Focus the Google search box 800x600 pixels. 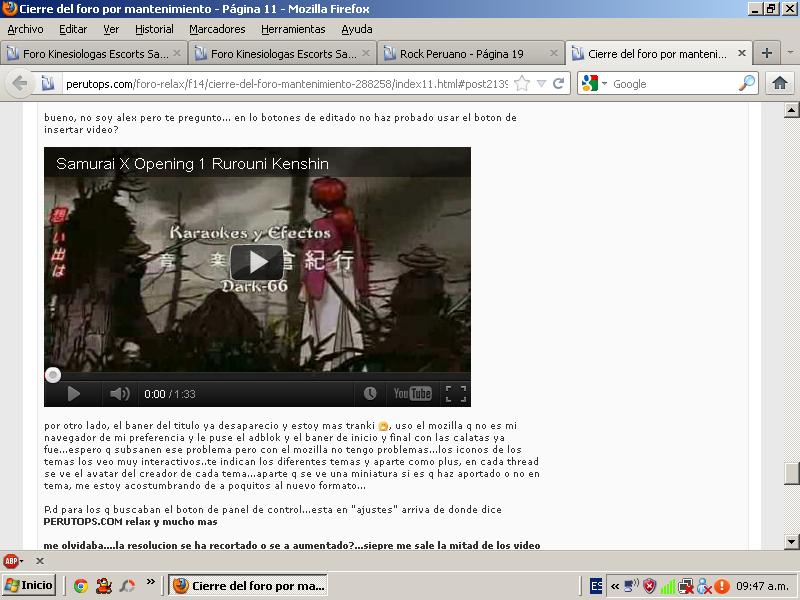(x=673, y=84)
